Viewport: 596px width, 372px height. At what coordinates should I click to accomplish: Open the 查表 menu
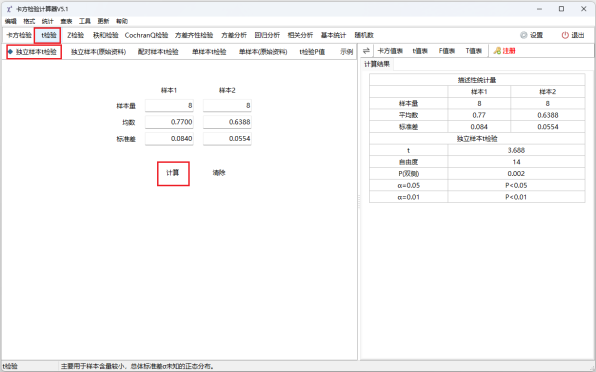[66, 21]
